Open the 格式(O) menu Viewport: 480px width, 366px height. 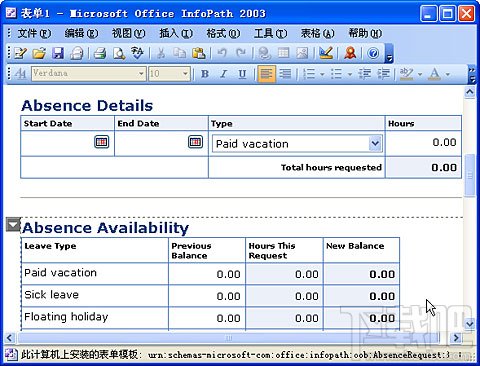[223, 33]
